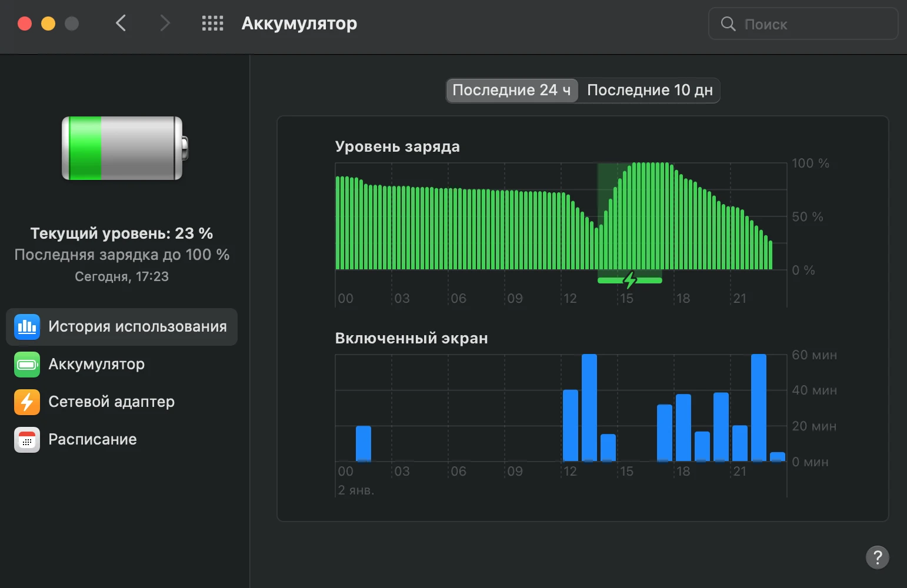The width and height of the screenshot is (907, 588).
Task: Click the tall blue bar before 15
Action: [x=589, y=407]
